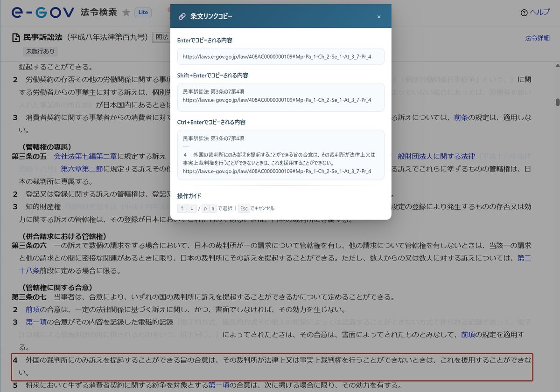The width and height of the screenshot is (560, 392).
Task: Follow the 前条 link in paragraph 3
Action: pyautogui.click(x=461, y=117)
